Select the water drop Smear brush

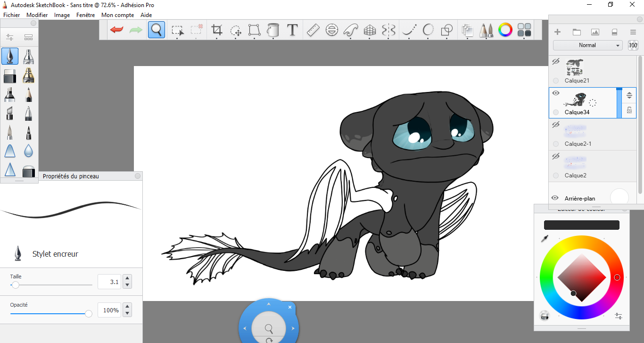coord(28,151)
